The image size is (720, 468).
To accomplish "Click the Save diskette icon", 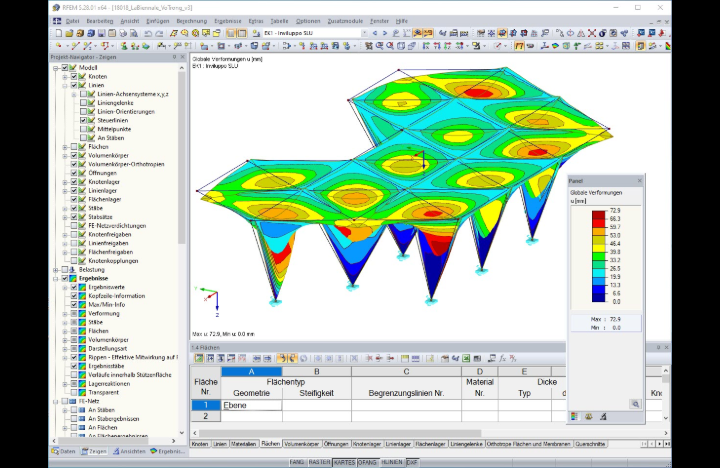I will pyautogui.click(x=101, y=33).
